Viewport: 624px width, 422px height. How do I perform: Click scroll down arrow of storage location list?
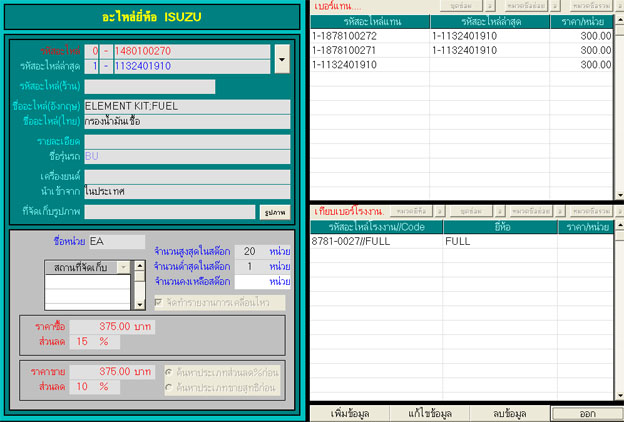[x=140, y=305]
